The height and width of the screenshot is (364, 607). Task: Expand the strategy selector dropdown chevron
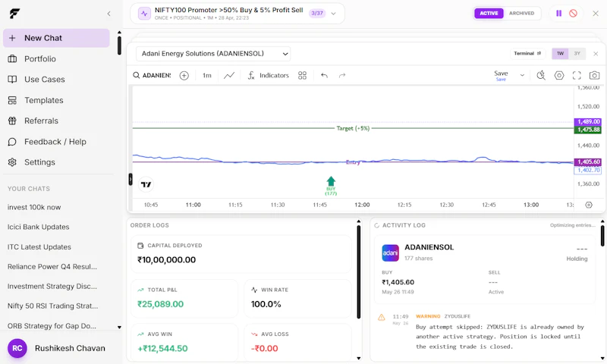(333, 14)
